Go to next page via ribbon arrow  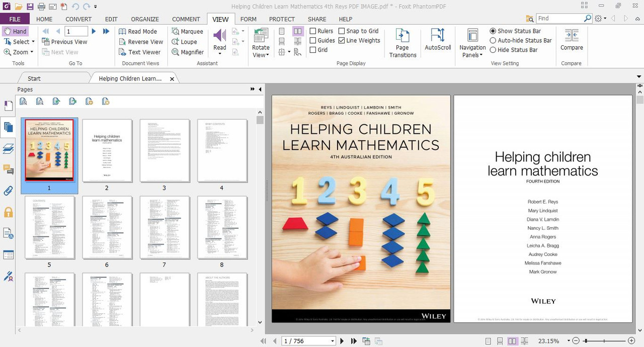click(94, 31)
